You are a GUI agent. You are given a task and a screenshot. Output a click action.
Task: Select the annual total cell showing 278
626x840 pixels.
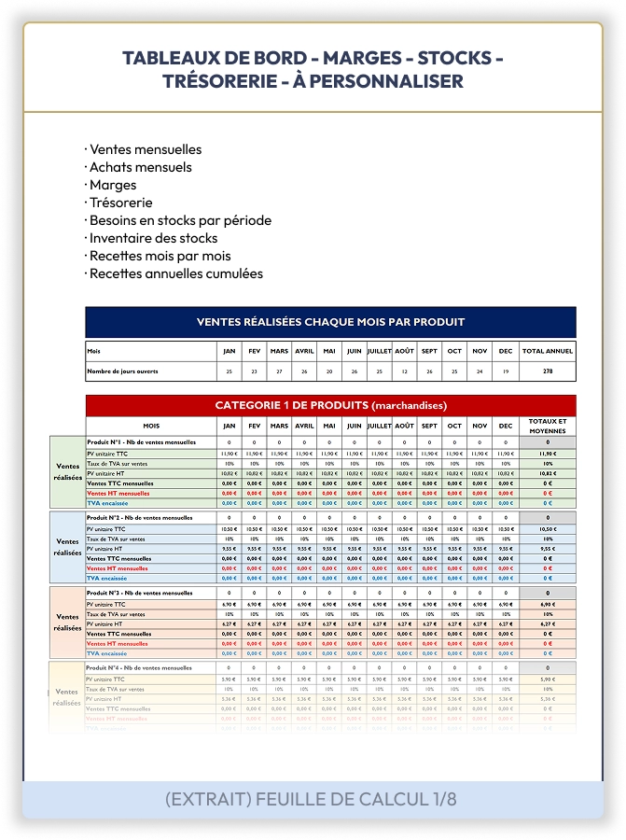click(547, 371)
